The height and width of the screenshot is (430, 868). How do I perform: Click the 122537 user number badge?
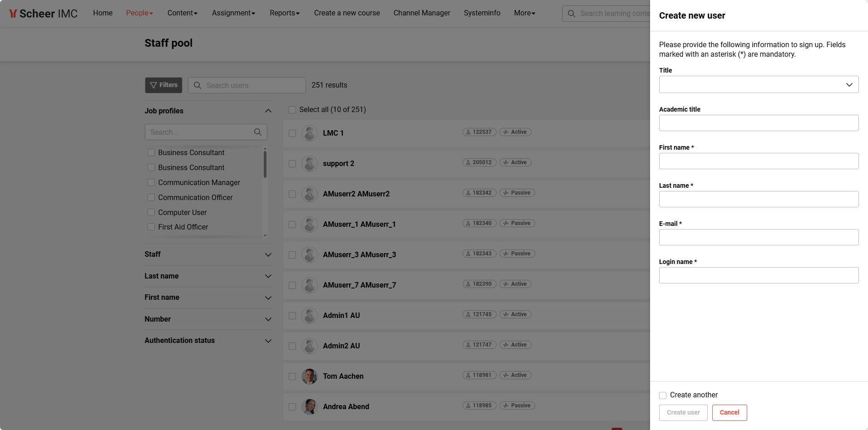[479, 132]
